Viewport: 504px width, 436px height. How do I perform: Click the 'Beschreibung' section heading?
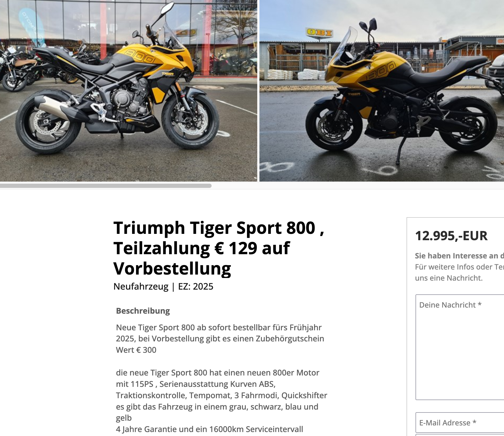pyautogui.click(x=143, y=311)
